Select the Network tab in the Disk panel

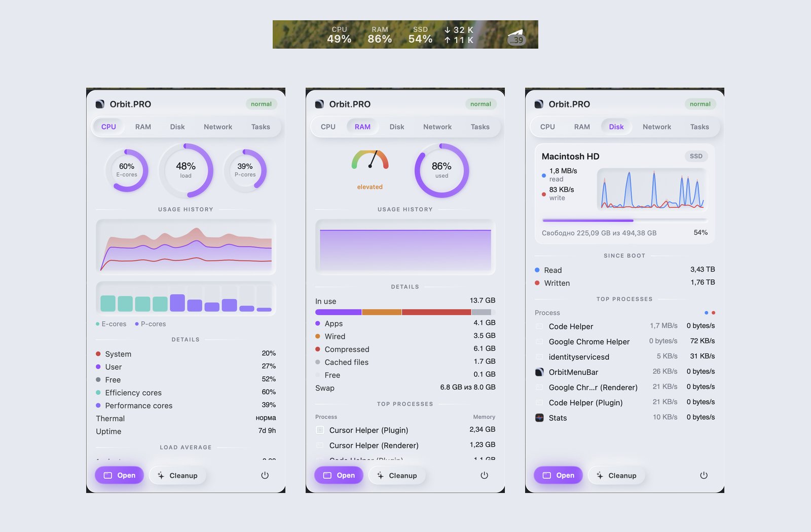(657, 127)
